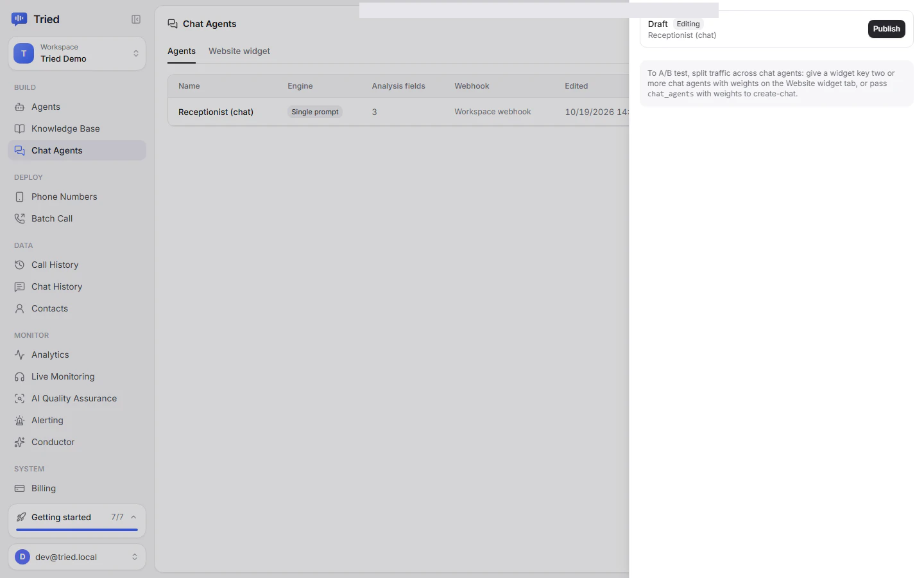This screenshot has height=578, width=924.
Task: Click the Analysis fields column header
Action: coord(398,86)
